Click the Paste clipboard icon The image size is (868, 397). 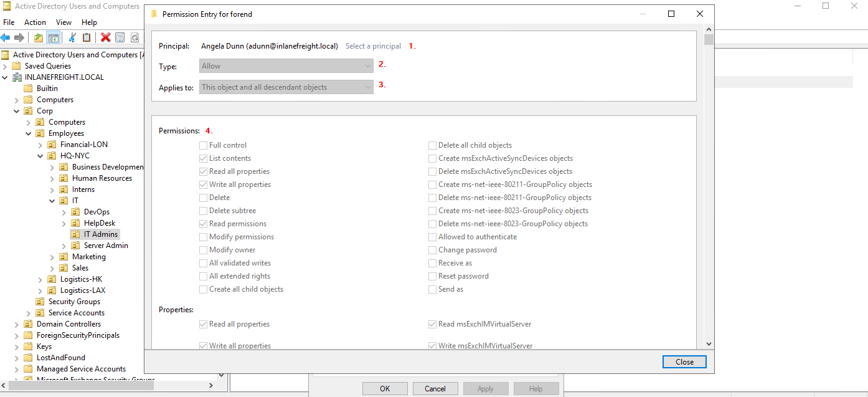pos(87,38)
